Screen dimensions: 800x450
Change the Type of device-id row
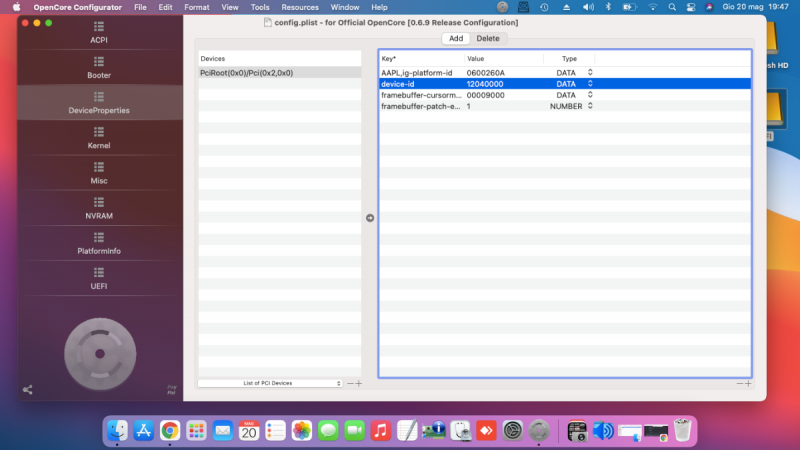click(x=589, y=84)
